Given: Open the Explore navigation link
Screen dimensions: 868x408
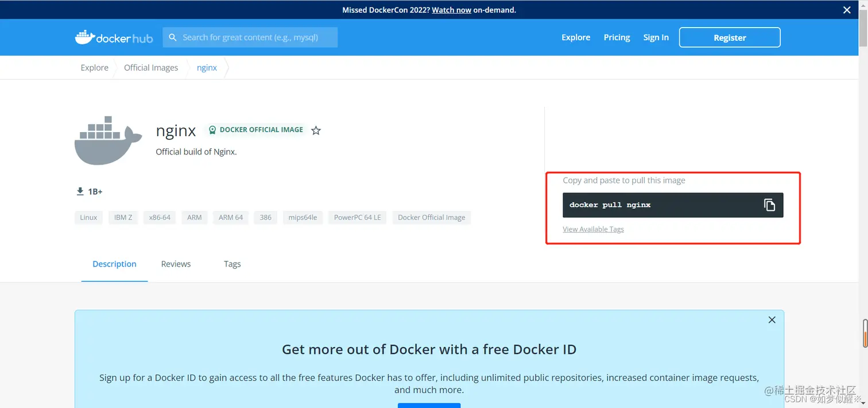Looking at the screenshot, I should point(576,37).
